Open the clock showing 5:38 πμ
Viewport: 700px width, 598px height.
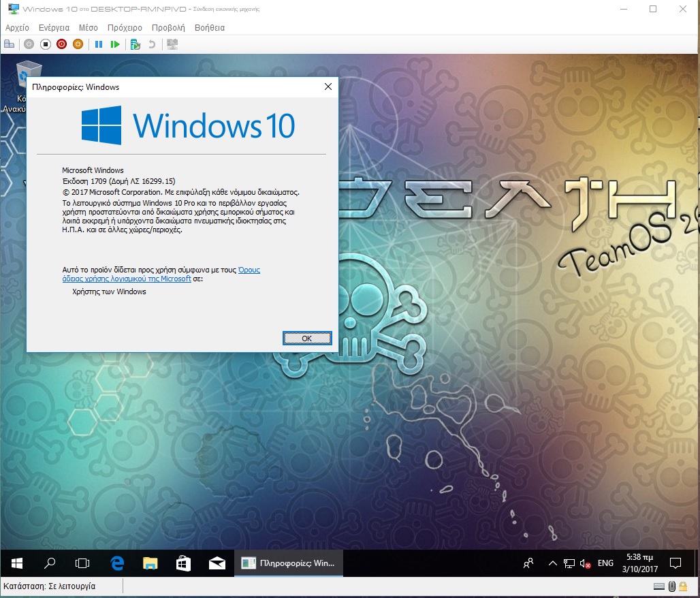click(639, 564)
